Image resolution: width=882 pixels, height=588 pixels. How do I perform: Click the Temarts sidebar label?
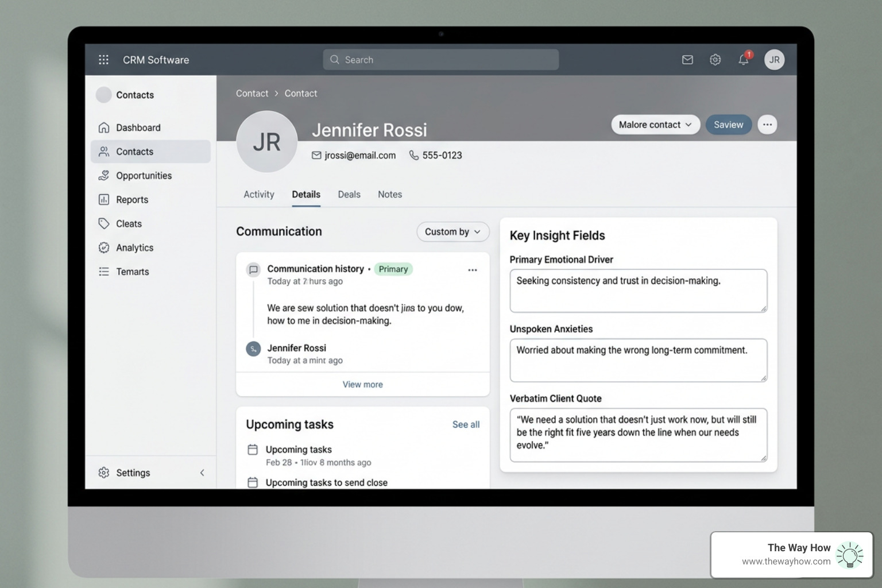point(133,272)
